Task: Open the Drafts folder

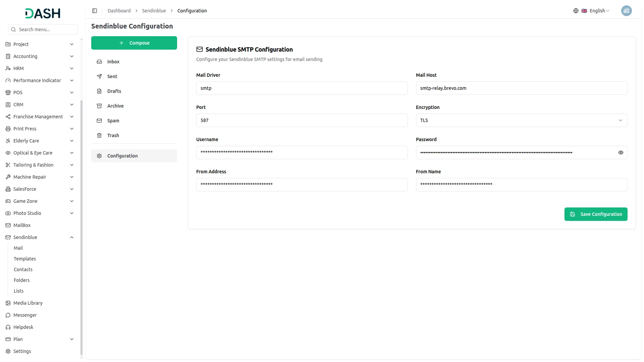Action: click(x=114, y=91)
